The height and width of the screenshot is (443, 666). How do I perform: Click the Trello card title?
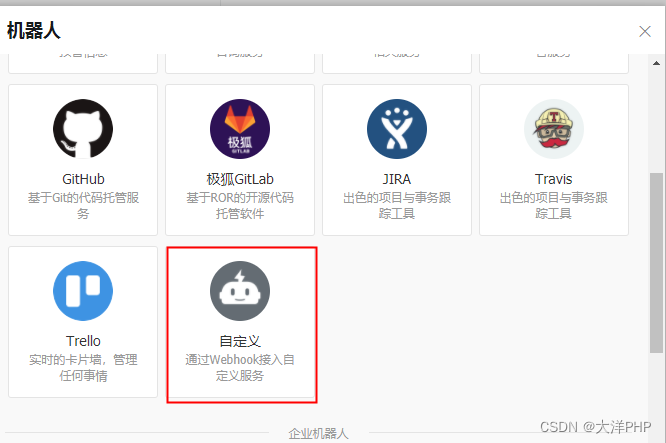pos(83,341)
